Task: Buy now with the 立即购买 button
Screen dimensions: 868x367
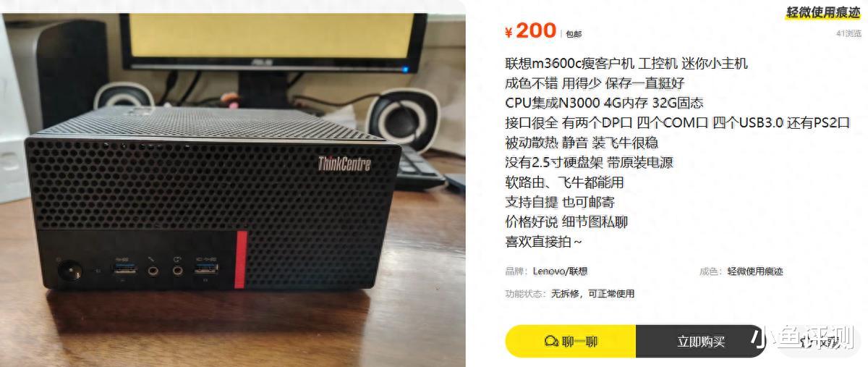Action: pyautogui.click(x=701, y=341)
